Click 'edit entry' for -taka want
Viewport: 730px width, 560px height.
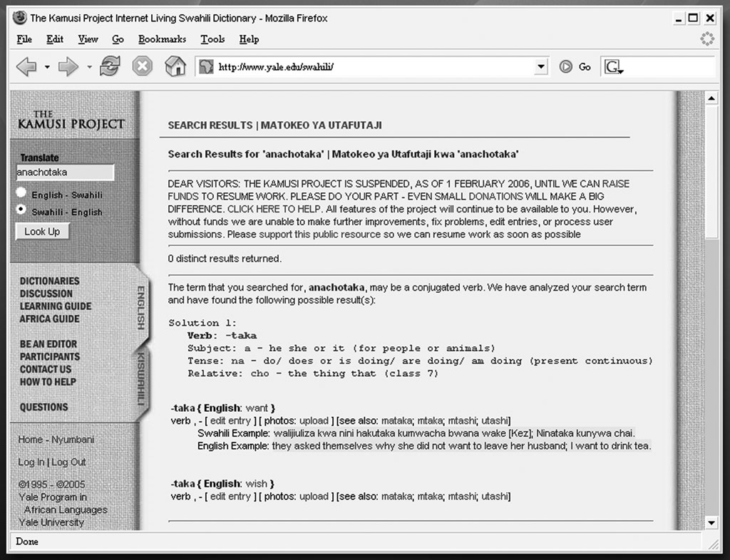click(x=230, y=420)
